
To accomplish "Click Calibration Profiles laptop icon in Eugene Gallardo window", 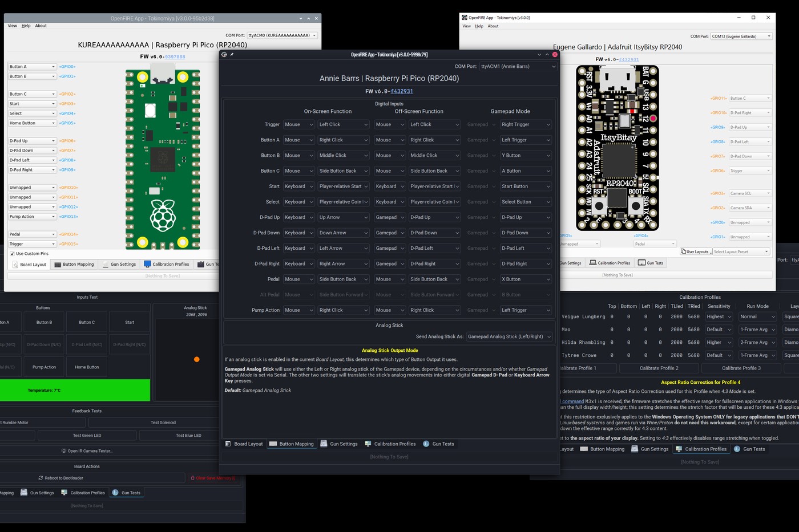I will 593,263.
